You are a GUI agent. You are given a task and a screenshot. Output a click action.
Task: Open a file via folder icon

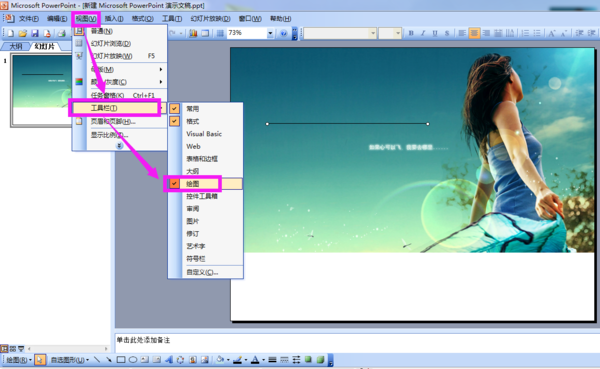(x=23, y=34)
